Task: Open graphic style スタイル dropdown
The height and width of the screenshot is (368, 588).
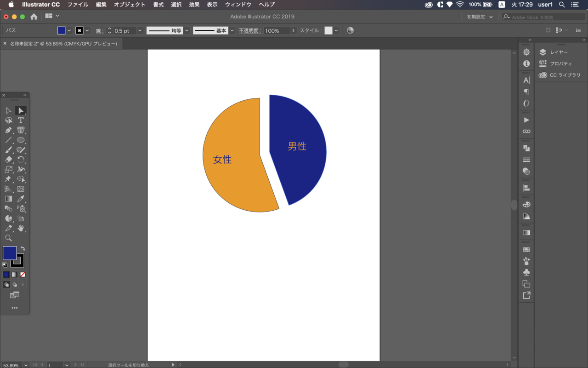Action: (336, 30)
